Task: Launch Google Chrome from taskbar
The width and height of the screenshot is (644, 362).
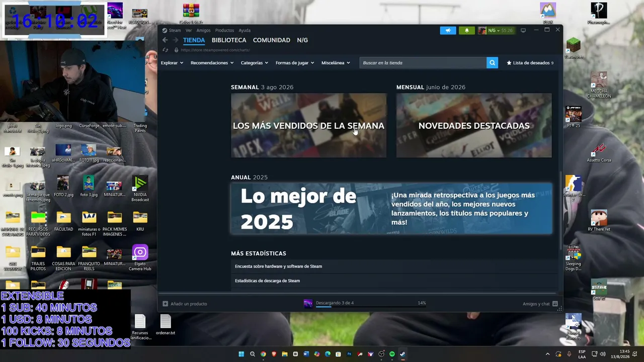Action: click(263, 354)
